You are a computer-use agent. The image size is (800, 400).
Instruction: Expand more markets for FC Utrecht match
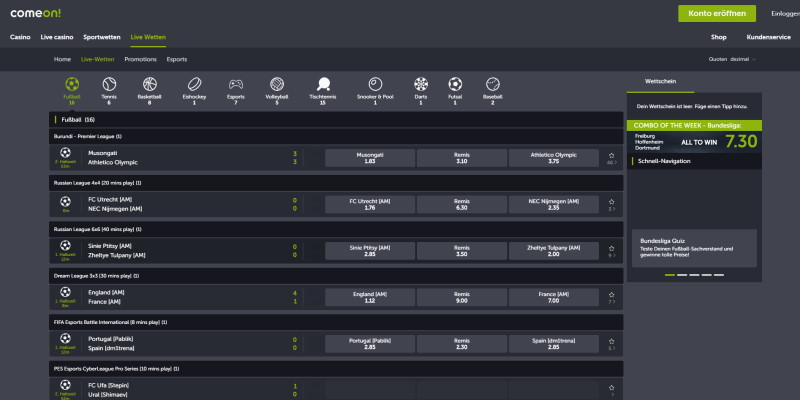click(x=612, y=209)
